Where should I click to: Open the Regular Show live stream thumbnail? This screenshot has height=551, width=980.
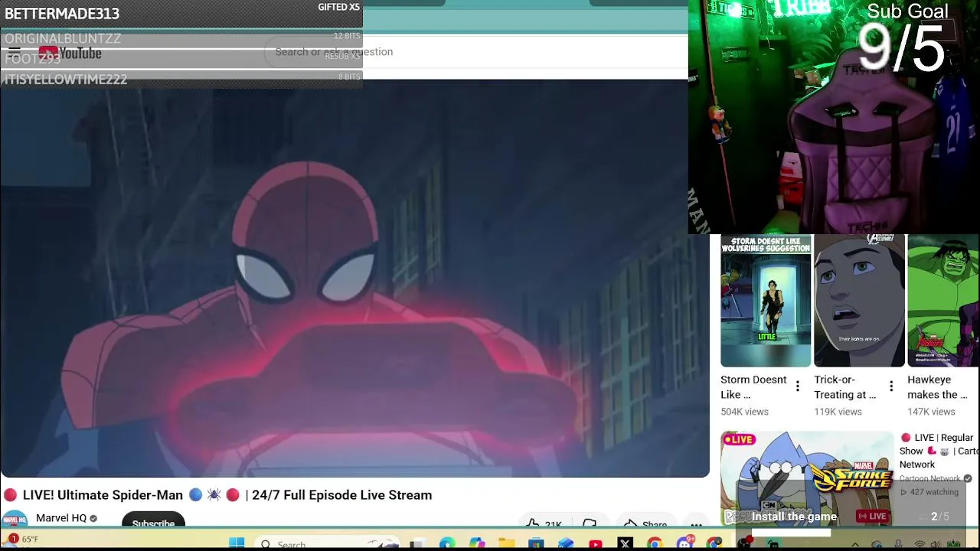pyautogui.click(x=807, y=479)
